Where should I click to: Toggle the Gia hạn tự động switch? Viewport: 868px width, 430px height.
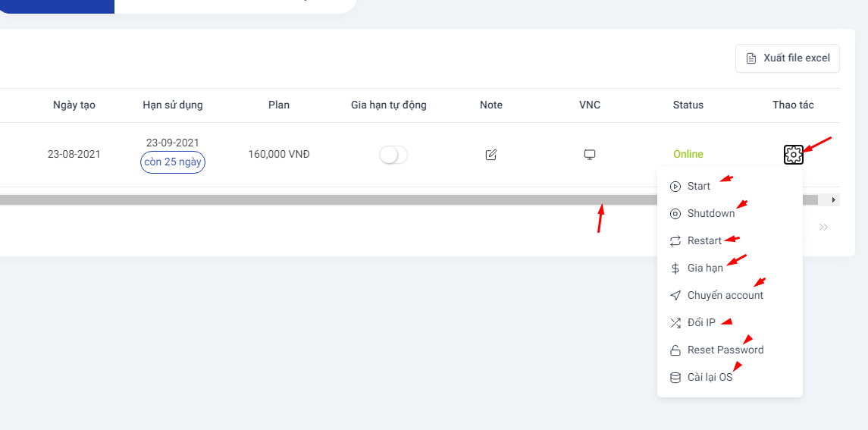pos(393,155)
